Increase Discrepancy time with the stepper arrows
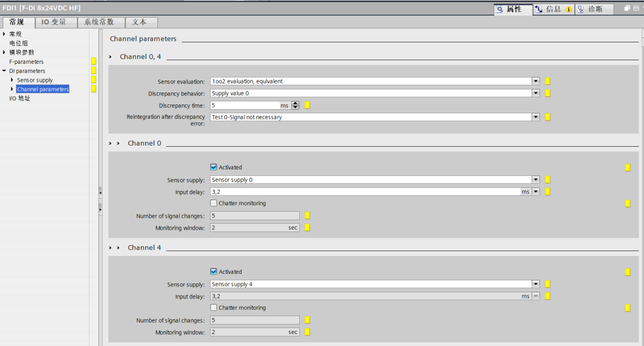Screen dimensions: 644x346 pos(295,103)
